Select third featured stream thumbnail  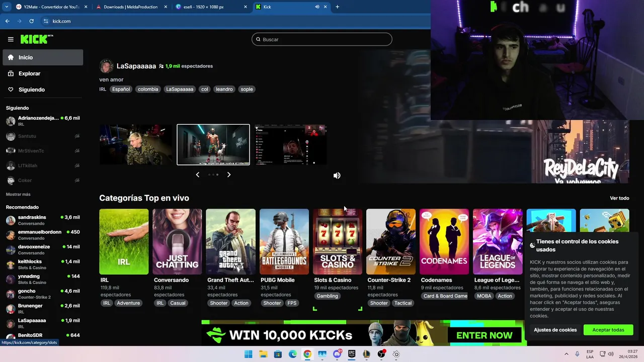click(291, 145)
